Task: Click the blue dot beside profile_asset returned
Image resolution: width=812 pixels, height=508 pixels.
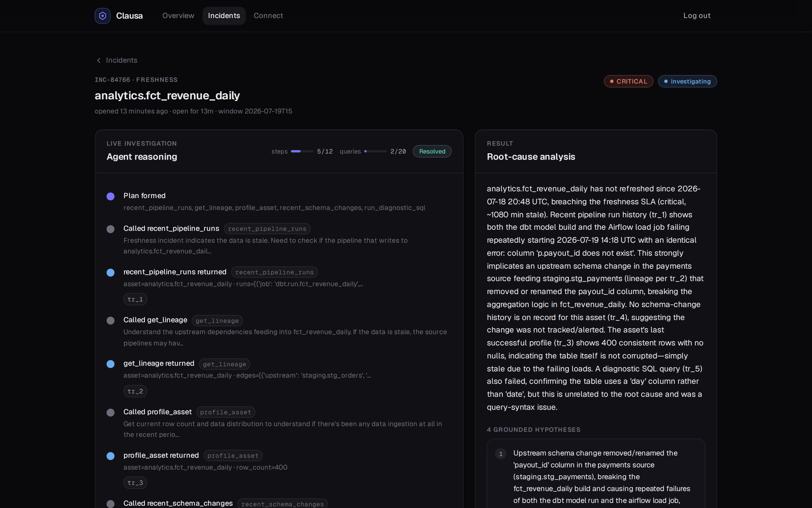Action: click(111, 456)
